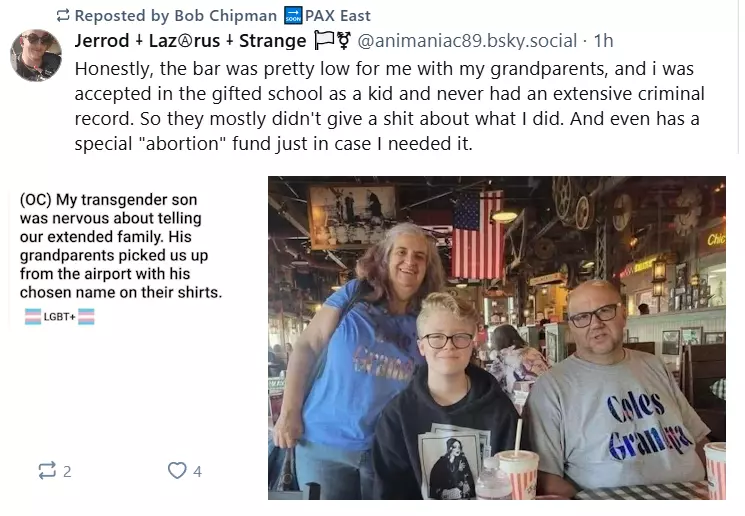Select the LGBT+ tag label

59,317
